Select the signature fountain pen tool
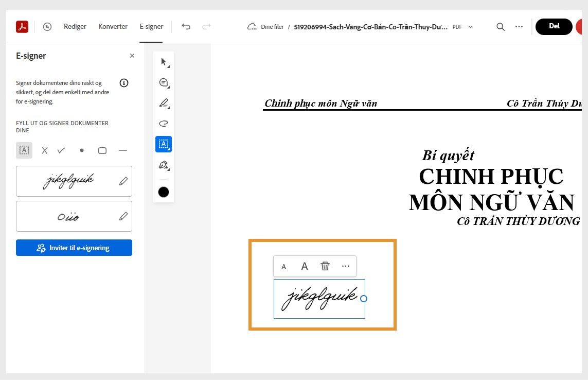 tap(164, 165)
